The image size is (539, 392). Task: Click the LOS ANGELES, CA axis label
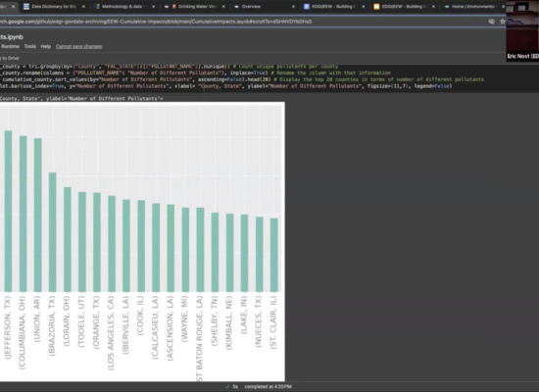coord(111,333)
